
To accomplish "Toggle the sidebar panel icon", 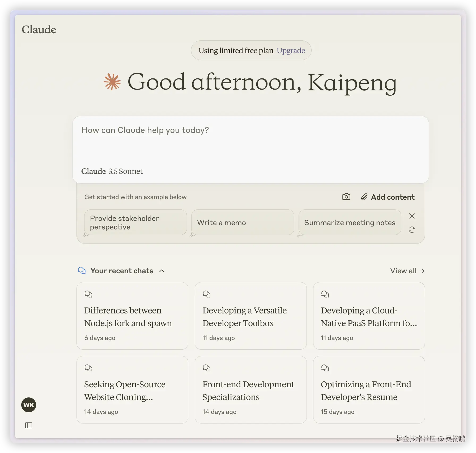I will (x=29, y=425).
